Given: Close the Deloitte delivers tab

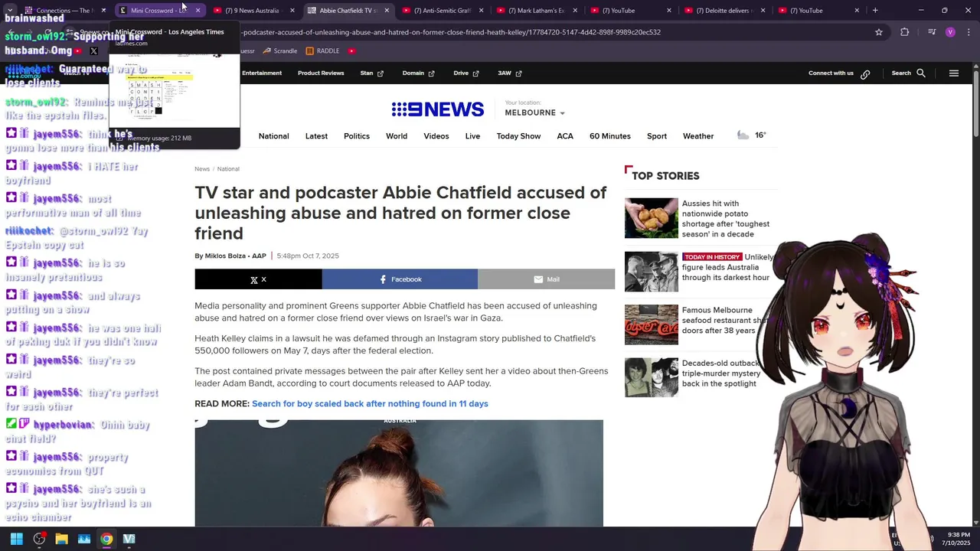Looking at the screenshot, I should coord(763,11).
